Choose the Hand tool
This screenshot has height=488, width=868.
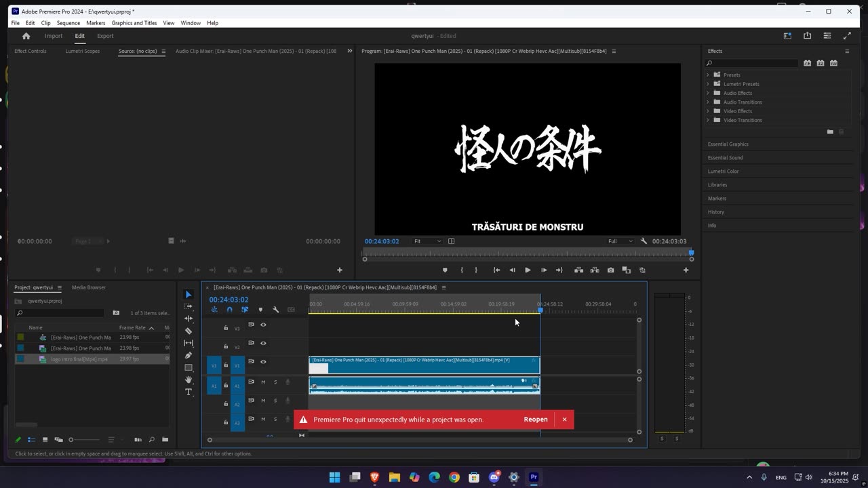[189, 380]
